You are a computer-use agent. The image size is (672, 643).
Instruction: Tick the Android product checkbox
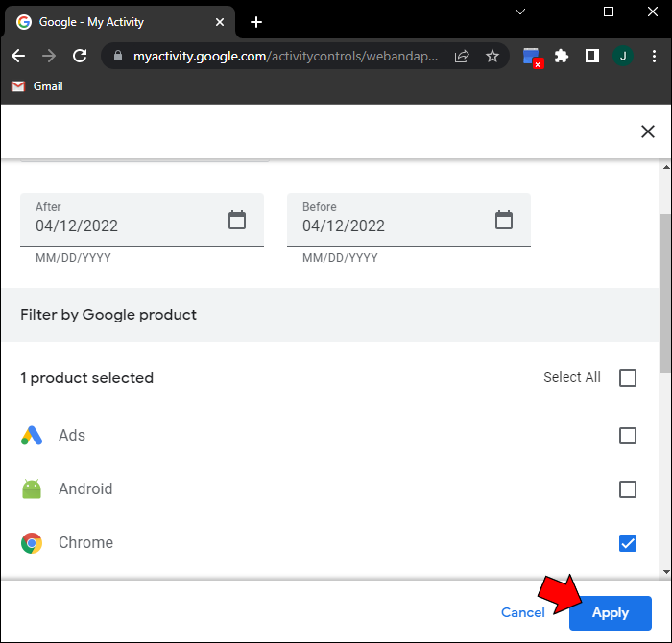628,489
